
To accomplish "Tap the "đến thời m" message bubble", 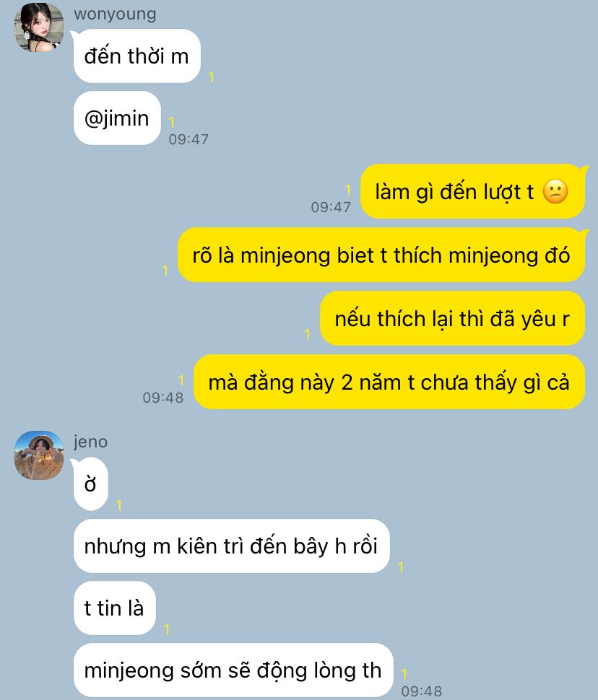I will (136, 56).
